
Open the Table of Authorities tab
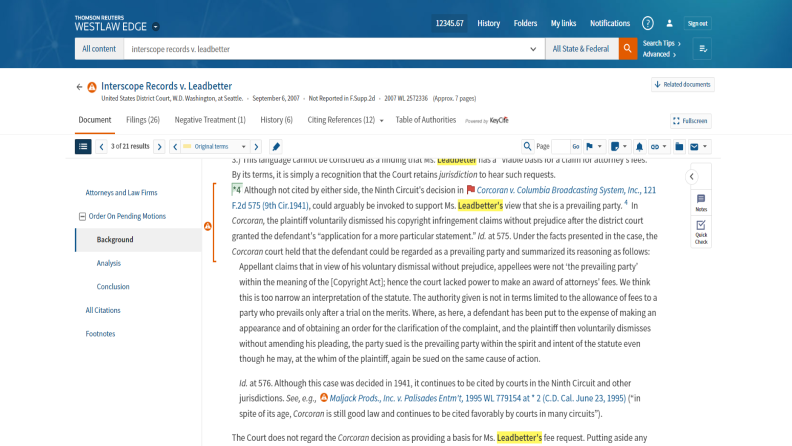pyautogui.click(x=425, y=120)
